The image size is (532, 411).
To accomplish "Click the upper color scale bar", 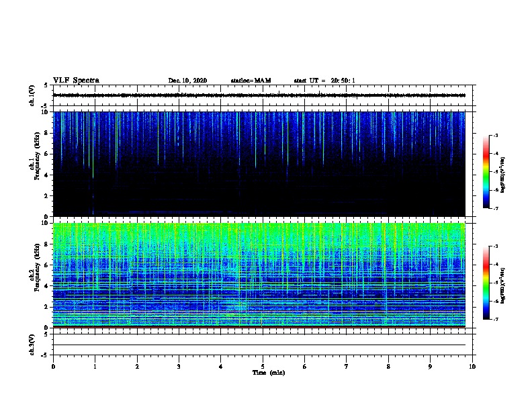I will point(486,172).
